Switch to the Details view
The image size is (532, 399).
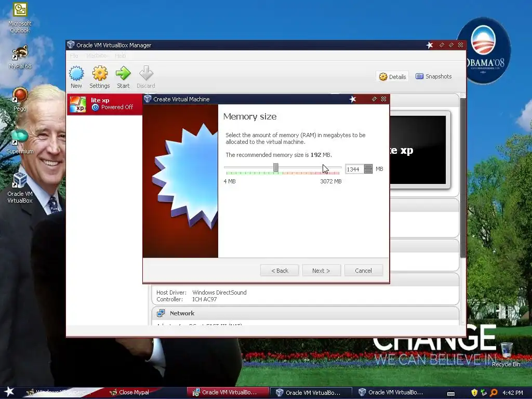[392, 77]
